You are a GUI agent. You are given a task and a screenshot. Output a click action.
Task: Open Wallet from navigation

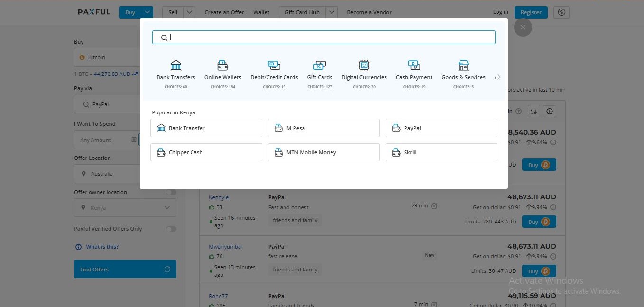(x=261, y=12)
